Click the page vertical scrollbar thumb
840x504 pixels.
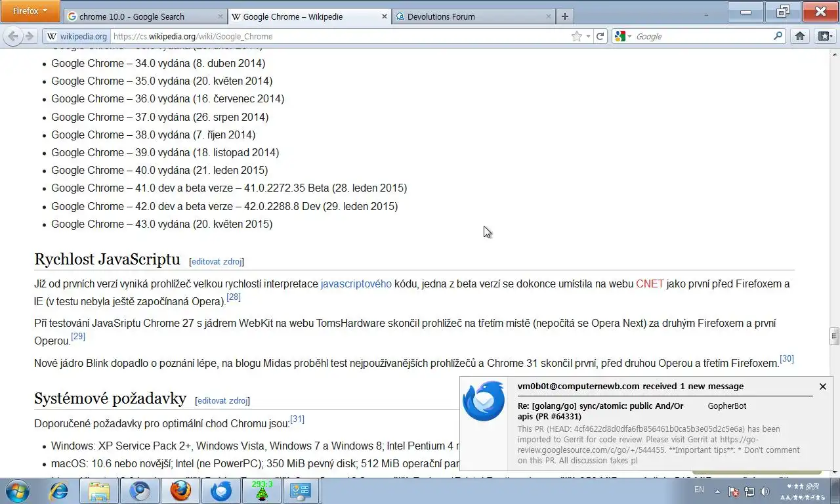(x=834, y=336)
